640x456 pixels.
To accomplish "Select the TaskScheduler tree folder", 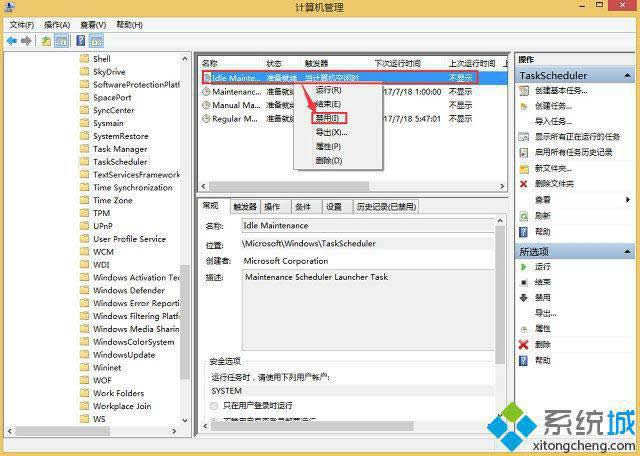I will tap(120, 162).
